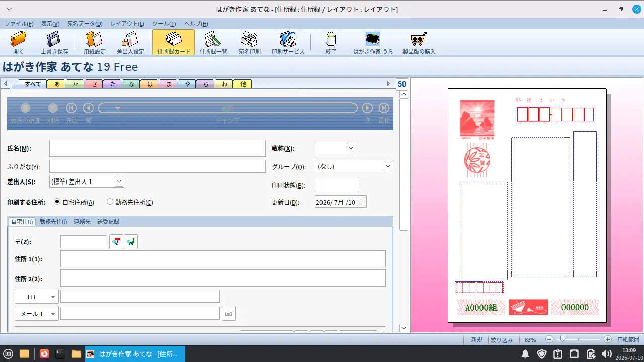644x362 pixels.
Task: Click the 開く (open) folder icon
Action: 19,43
